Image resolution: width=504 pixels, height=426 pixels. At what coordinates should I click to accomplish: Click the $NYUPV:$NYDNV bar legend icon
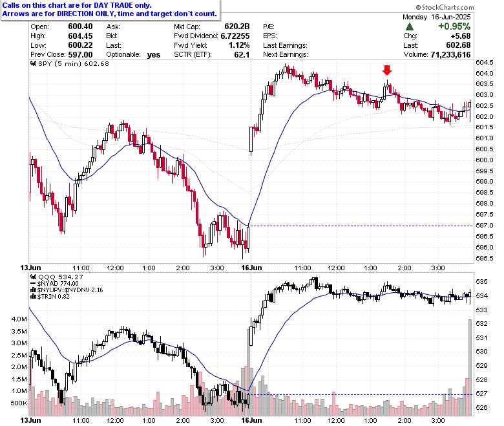click(34, 290)
